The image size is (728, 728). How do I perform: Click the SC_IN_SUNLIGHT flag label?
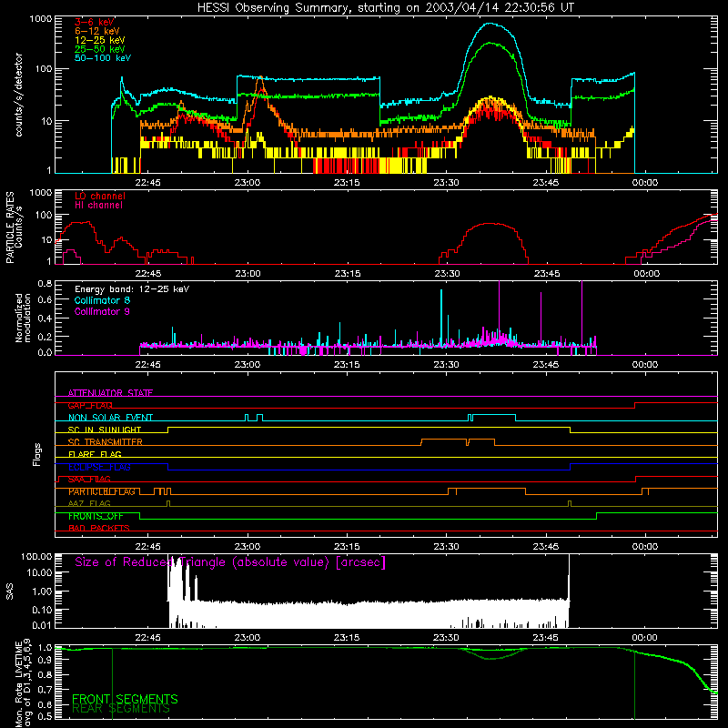[105, 430]
